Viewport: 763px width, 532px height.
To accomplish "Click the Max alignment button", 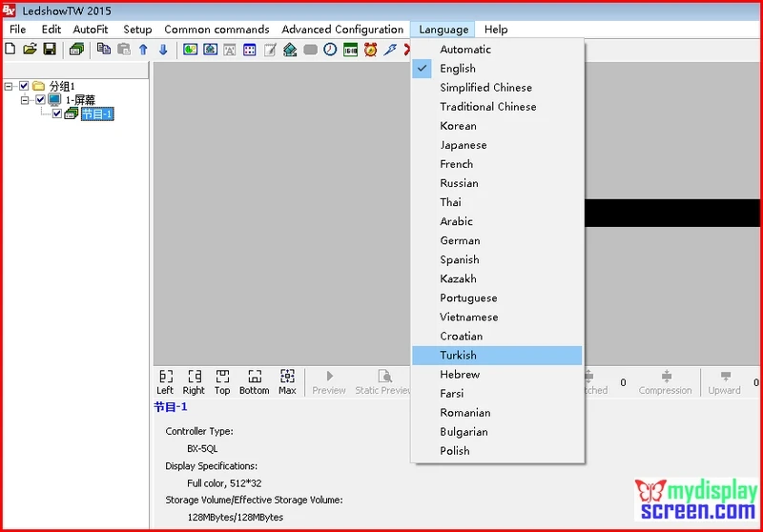I will click(287, 382).
